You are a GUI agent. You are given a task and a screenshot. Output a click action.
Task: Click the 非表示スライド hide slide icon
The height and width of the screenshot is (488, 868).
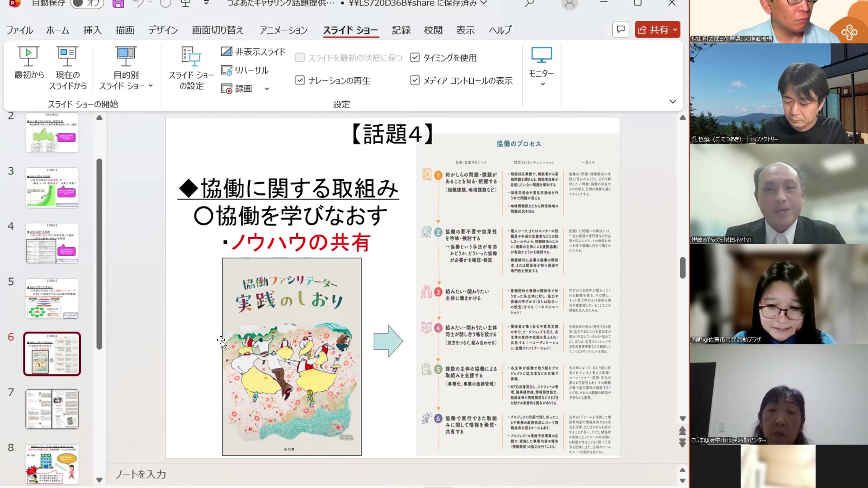click(226, 52)
